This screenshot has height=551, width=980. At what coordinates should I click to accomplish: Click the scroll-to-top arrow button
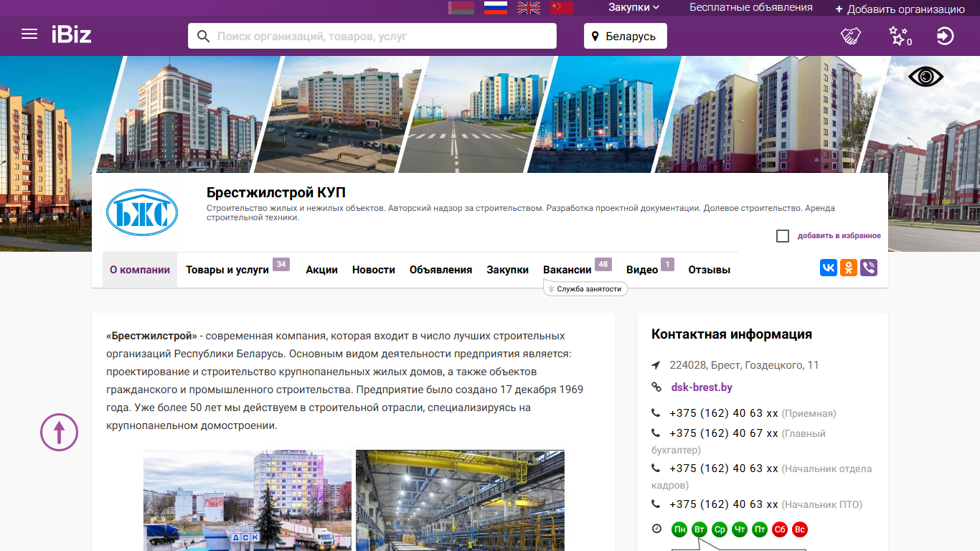[59, 432]
